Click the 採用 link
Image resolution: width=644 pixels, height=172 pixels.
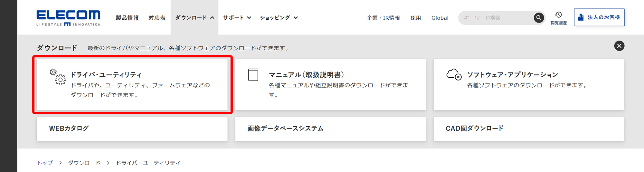pyautogui.click(x=415, y=18)
